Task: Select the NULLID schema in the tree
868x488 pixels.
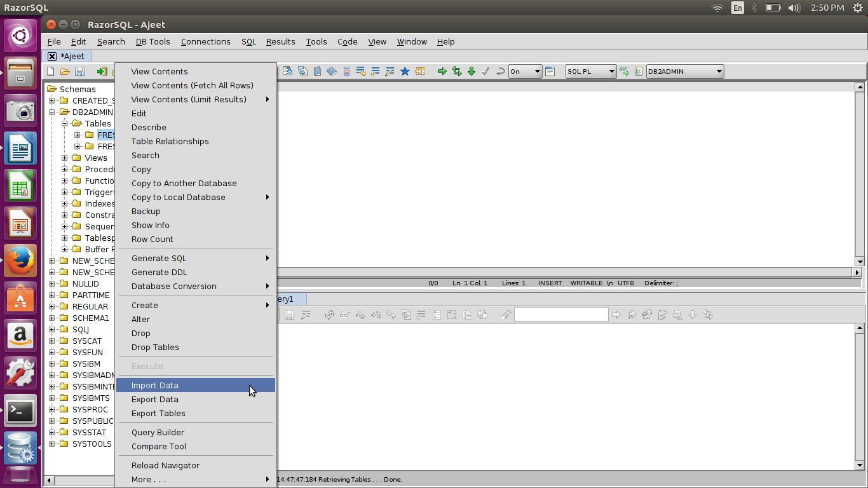Action: [x=85, y=283]
